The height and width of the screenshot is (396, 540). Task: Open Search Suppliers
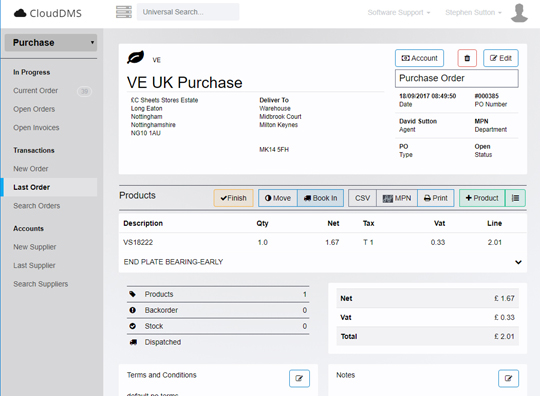[41, 284]
